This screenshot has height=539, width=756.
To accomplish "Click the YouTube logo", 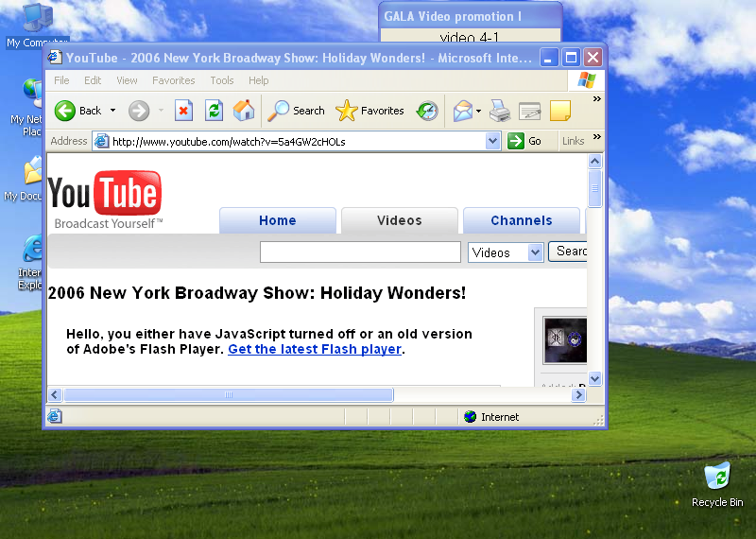I will [x=105, y=200].
